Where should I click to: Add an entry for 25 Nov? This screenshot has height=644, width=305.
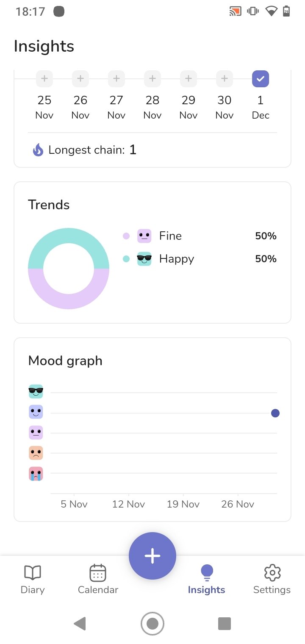coord(44,79)
